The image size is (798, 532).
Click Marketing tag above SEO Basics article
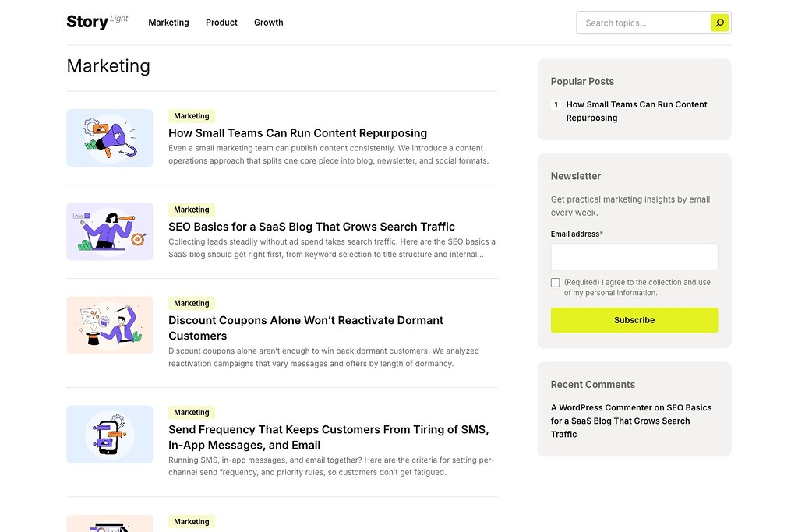192,210
